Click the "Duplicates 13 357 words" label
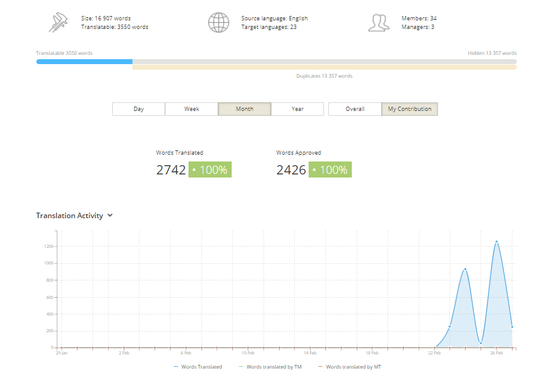This screenshot has width=552, height=392. pos(324,76)
